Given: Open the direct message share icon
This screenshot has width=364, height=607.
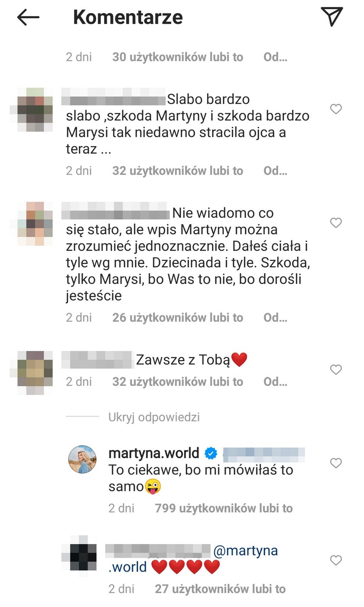Looking at the screenshot, I should coord(332,16).
